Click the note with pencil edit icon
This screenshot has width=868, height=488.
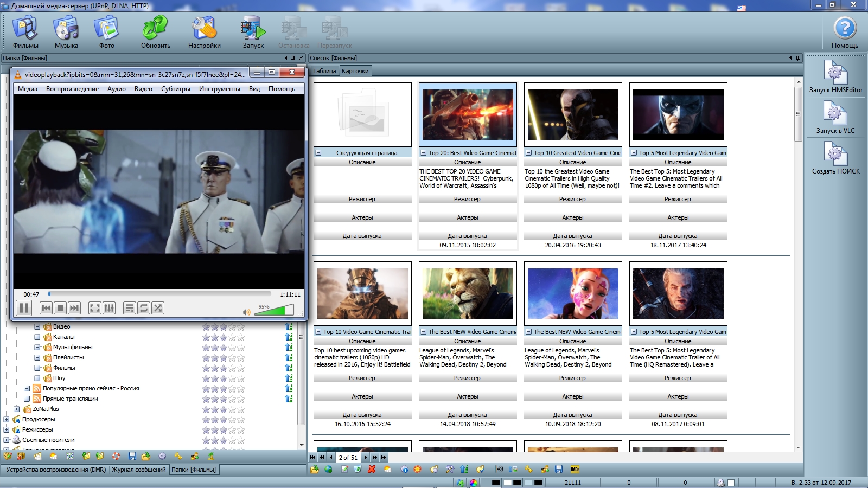tap(344, 469)
